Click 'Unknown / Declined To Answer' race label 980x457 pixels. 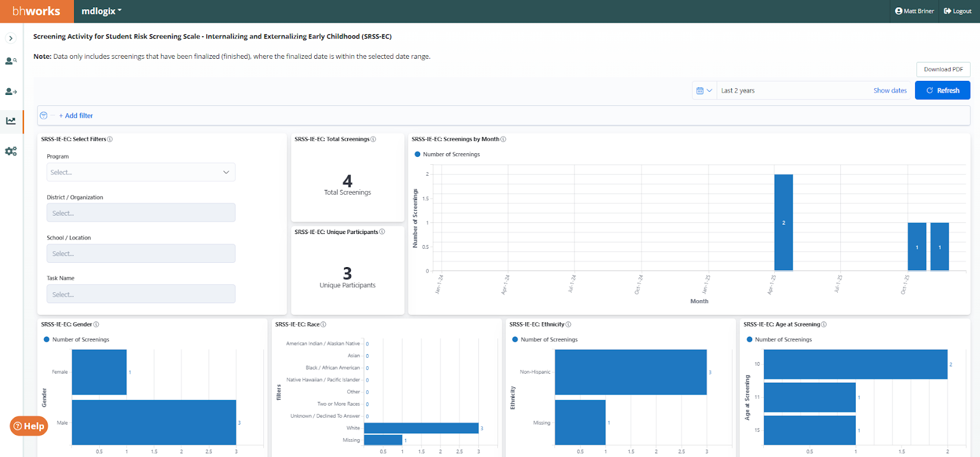pos(325,416)
